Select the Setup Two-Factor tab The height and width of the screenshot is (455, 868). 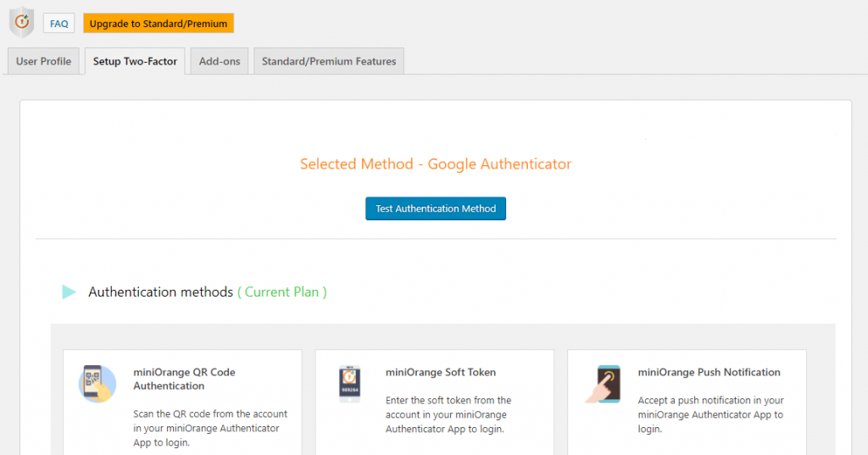[x=135, y=61]
